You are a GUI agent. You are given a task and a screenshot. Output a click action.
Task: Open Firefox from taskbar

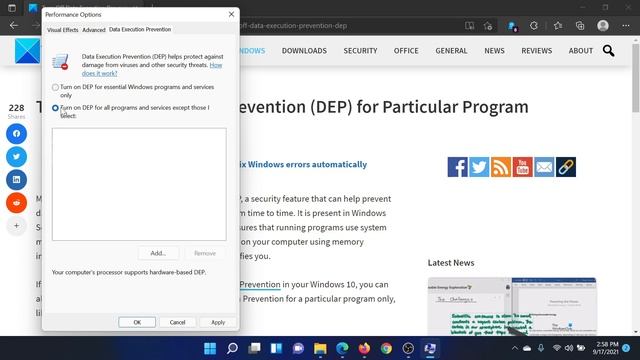[364, 348]
